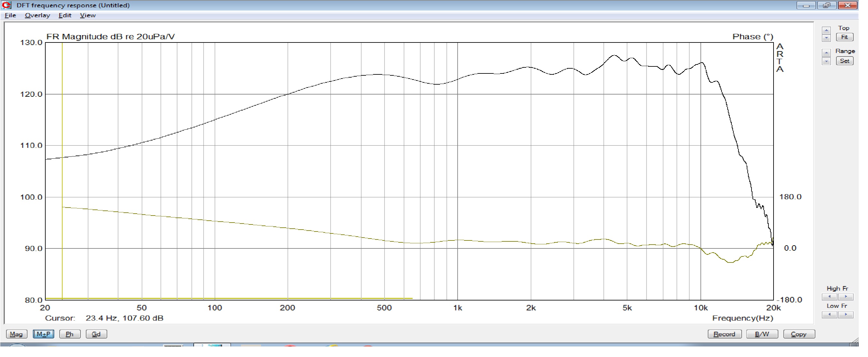Toggle the M+P magnitude and phase view
Image resolution: width=868 pixels, height=357 pixels.
point(43,334)
